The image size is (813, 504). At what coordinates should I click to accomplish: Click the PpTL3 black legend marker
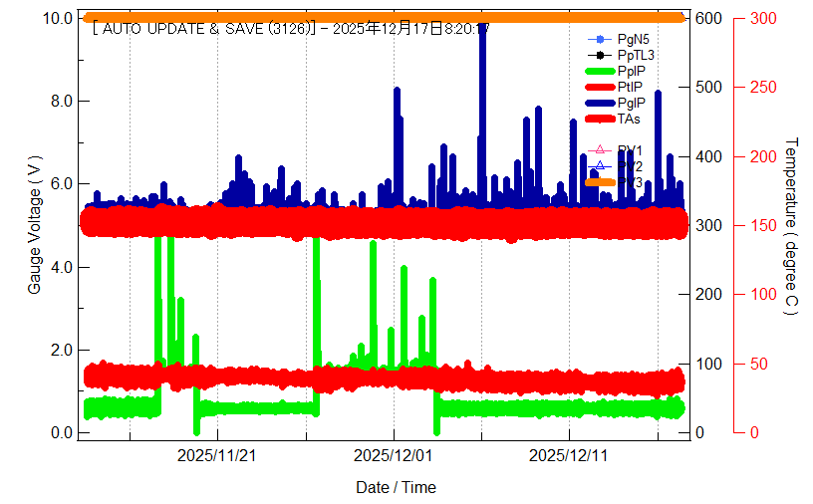600,56
